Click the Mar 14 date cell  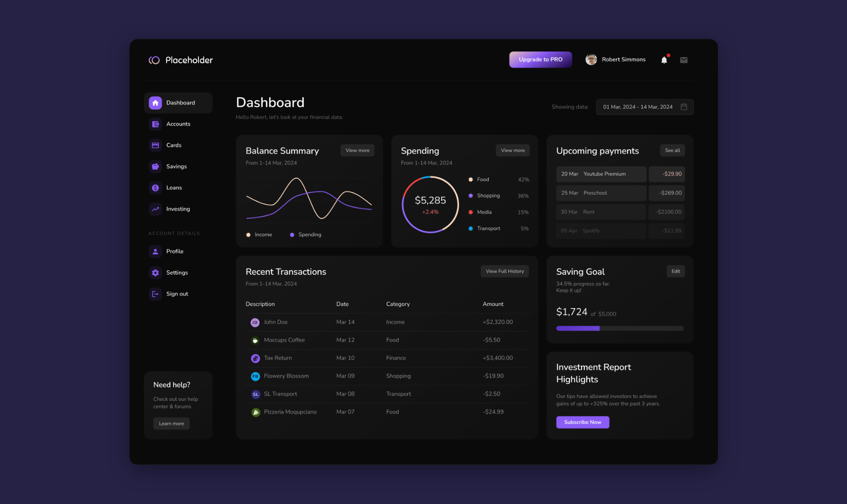click(345, 322)
